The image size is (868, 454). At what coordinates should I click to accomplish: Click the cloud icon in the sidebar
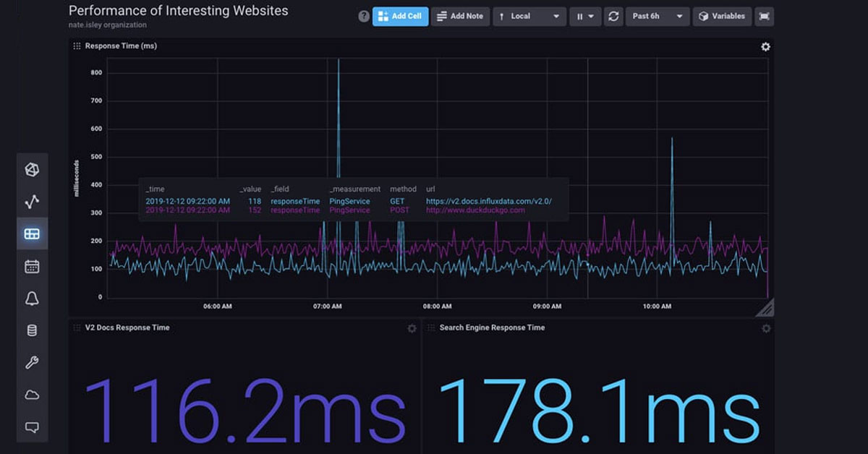pyautogui.click(x=32, y=395)
